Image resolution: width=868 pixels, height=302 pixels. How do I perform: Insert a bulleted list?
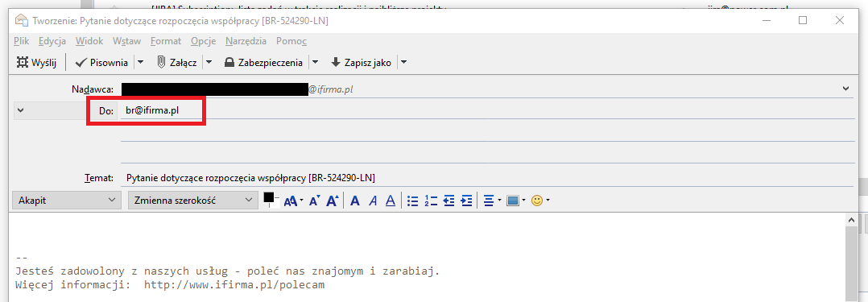click(412, 201)
